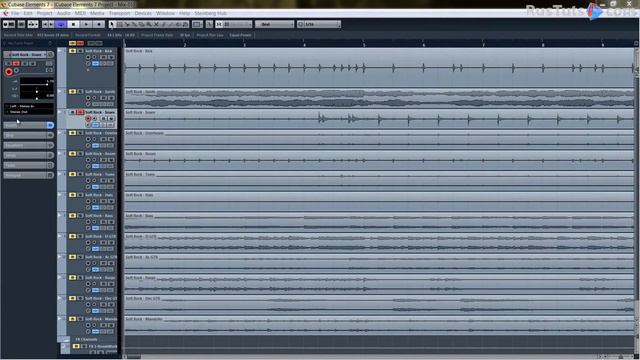Unsolo the Soft Rock - Snare track
Image resolution: width=640 pixels, height=360 pixels.
pyautogui.click(x=80, y=112)
